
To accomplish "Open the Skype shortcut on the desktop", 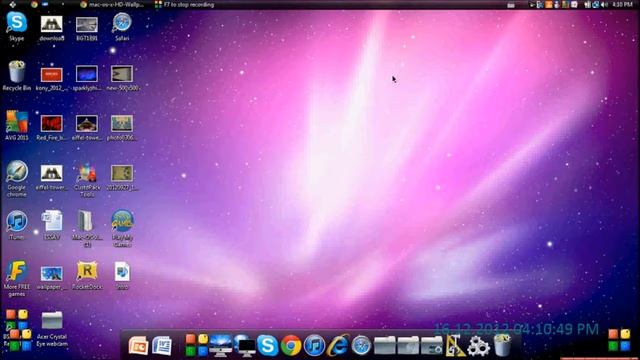I will coord(17,27).
